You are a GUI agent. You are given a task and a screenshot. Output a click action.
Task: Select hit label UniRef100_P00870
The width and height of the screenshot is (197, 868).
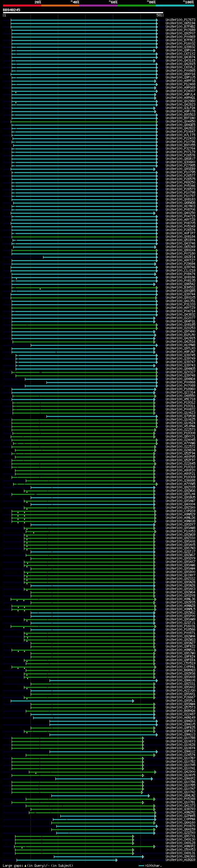pos(180,826)
